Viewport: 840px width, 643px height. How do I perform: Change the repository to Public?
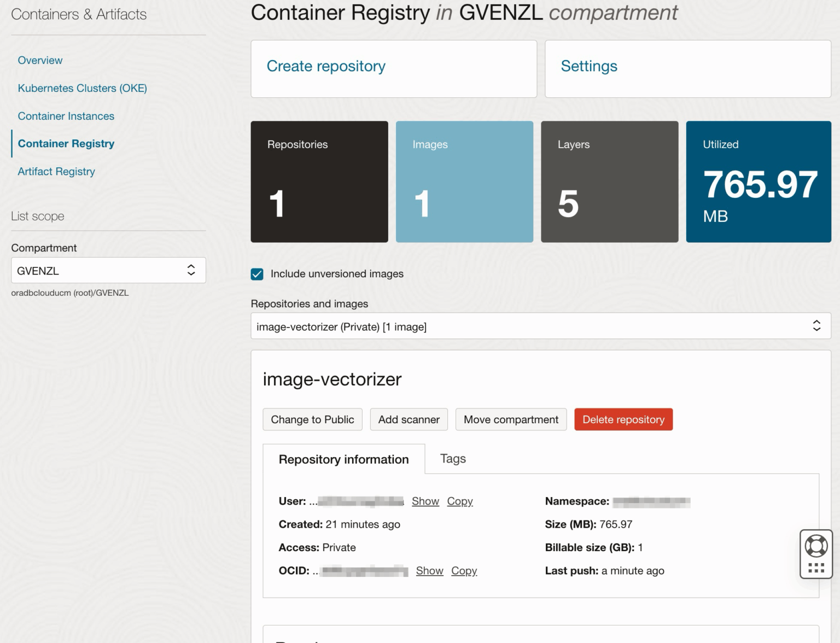312,419
